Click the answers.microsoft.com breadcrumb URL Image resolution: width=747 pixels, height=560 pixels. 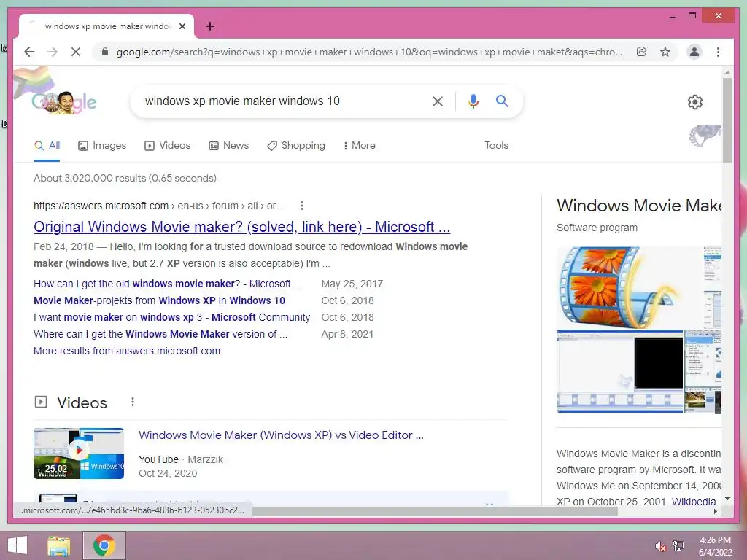pos(158,206)
